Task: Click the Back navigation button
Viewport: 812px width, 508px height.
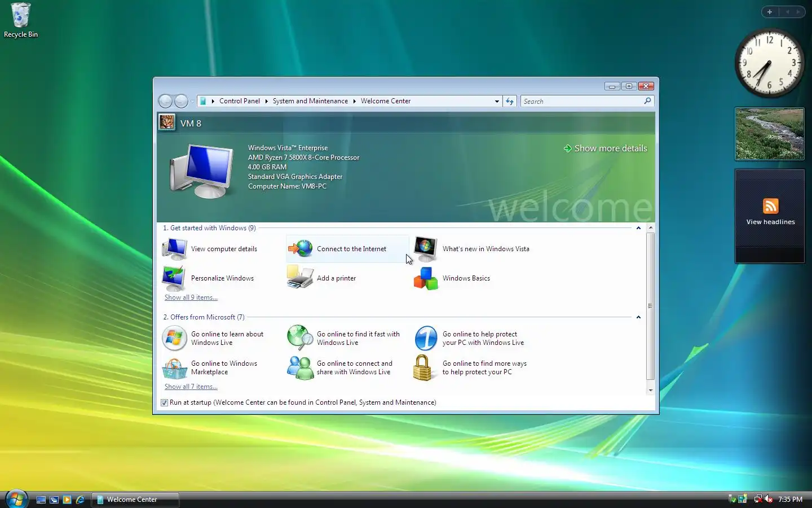Action: [165, 101]
